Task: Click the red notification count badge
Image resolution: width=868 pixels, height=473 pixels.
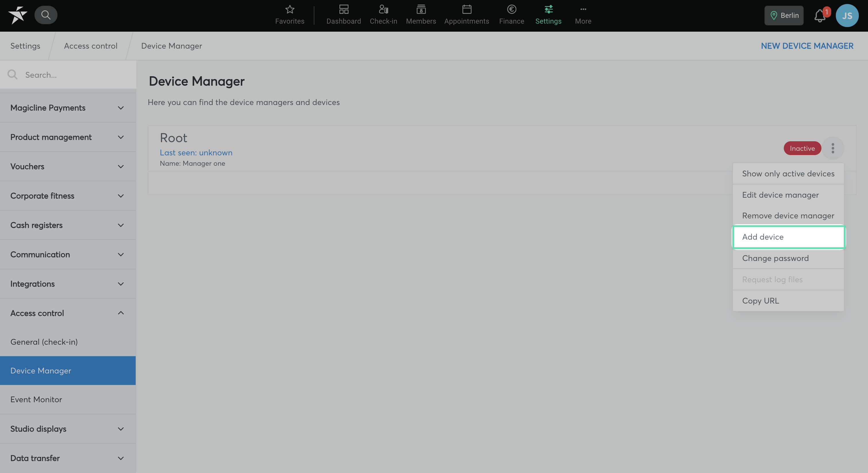Action: pos(827,12)
